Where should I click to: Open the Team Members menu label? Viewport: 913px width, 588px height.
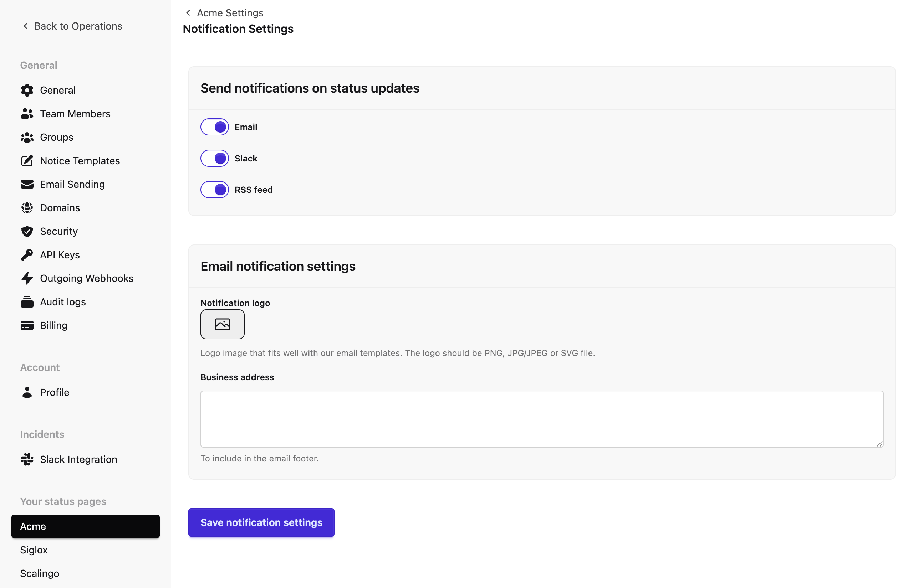click(x=75, y=114)
